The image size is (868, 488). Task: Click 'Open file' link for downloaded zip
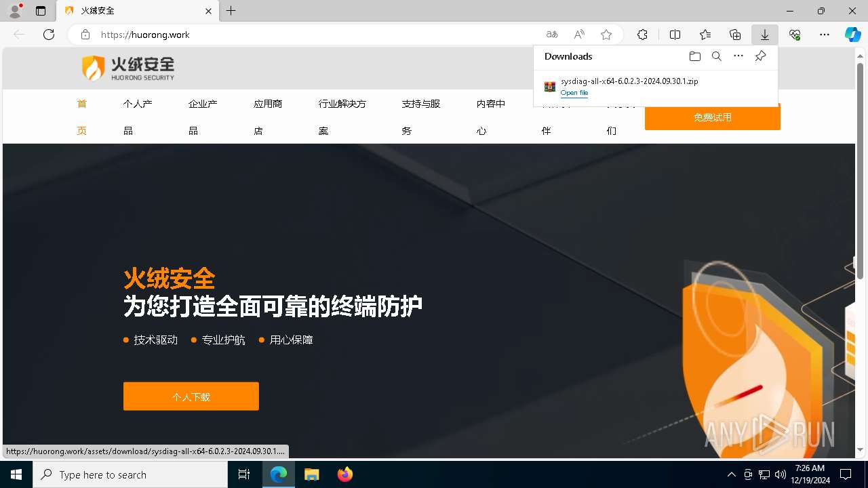point(574,93)
